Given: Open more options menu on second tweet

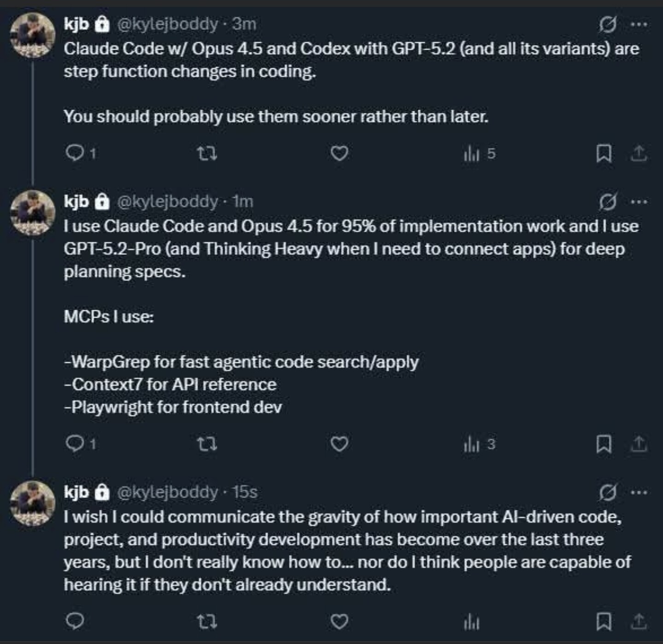Looking at the screenshot, I should click(x=639, y=201).
